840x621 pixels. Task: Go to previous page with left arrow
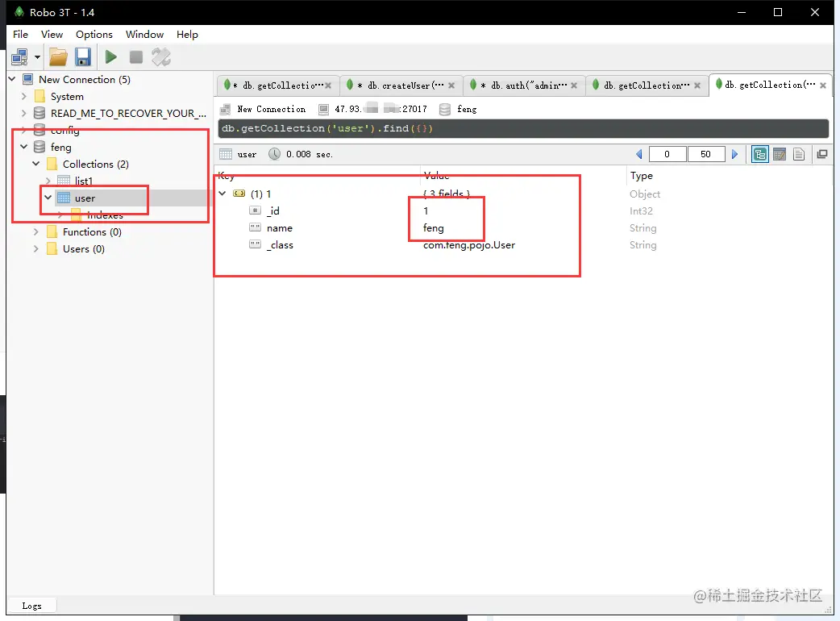(x=638, y=154)
